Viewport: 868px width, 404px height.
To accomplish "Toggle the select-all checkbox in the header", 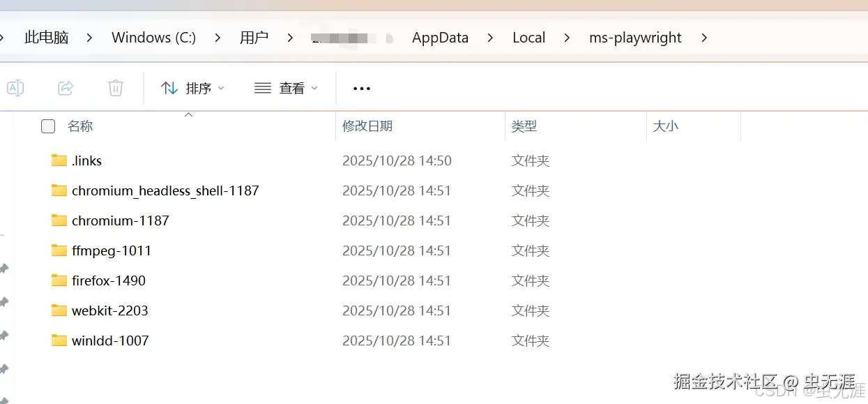I will pos(47,126).
